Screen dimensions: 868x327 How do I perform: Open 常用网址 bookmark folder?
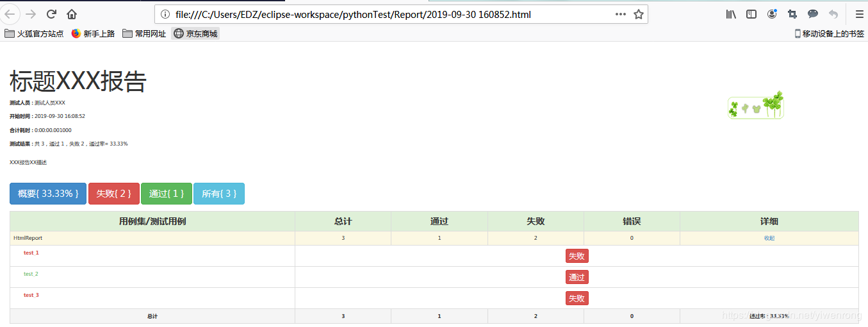tap(144, 33)
